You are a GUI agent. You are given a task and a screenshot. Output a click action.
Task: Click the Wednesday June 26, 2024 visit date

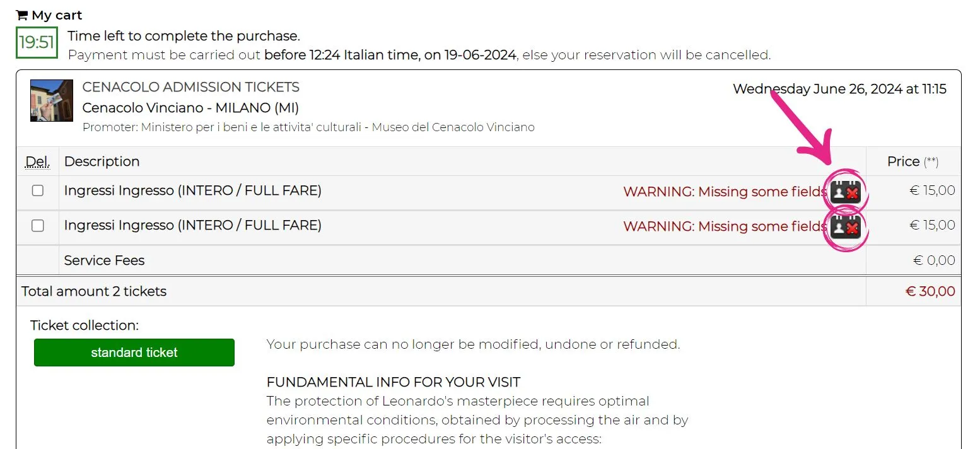tap(839, 89)
